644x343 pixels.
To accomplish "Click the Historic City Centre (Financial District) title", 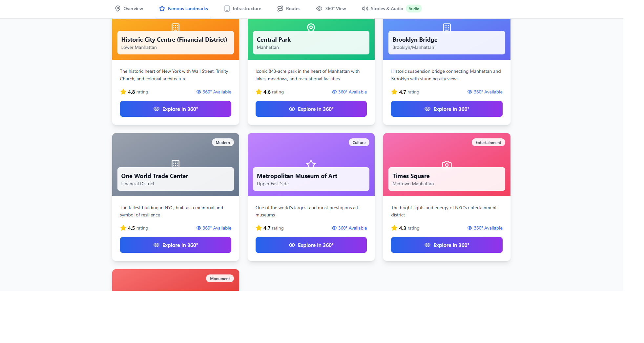I will coord(174,40).
